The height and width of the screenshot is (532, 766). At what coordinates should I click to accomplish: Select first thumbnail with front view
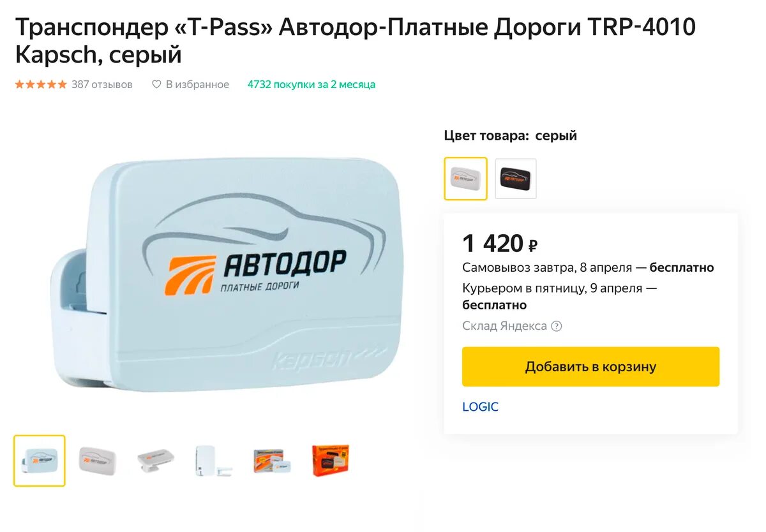coord(40,461)
